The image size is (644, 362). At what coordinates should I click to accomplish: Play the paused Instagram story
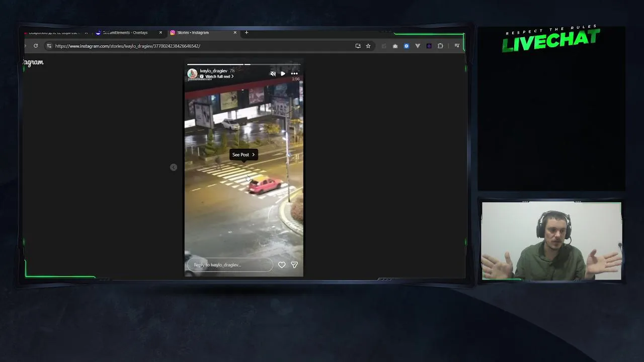283,74
